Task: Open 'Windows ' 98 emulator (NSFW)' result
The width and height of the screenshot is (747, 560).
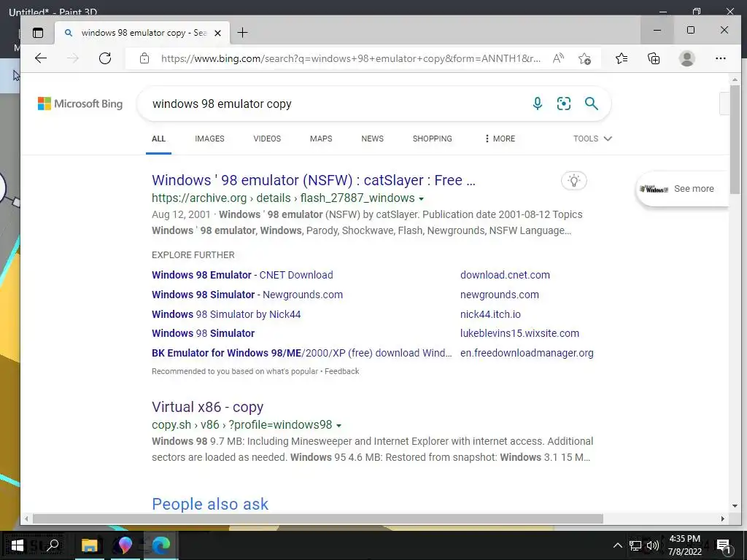Action: pyautogui.click(x=314, y=180)
